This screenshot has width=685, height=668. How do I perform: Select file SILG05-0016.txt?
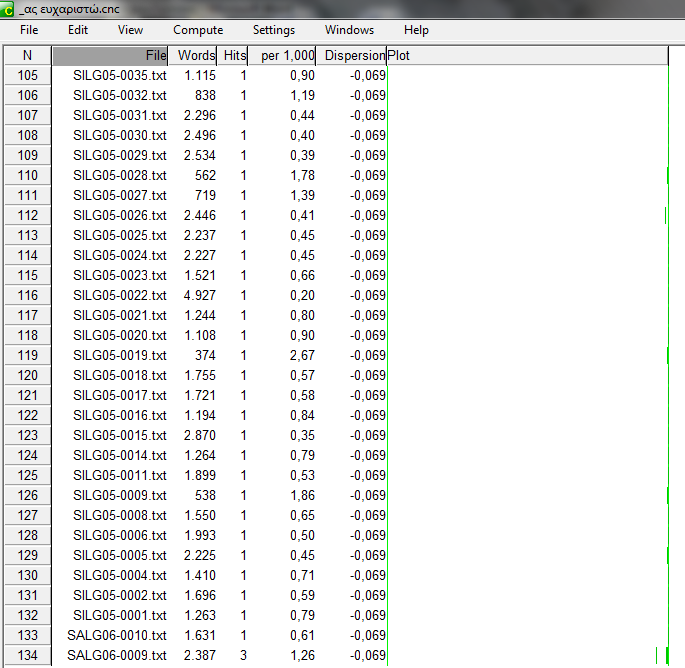tap(120, 415)
